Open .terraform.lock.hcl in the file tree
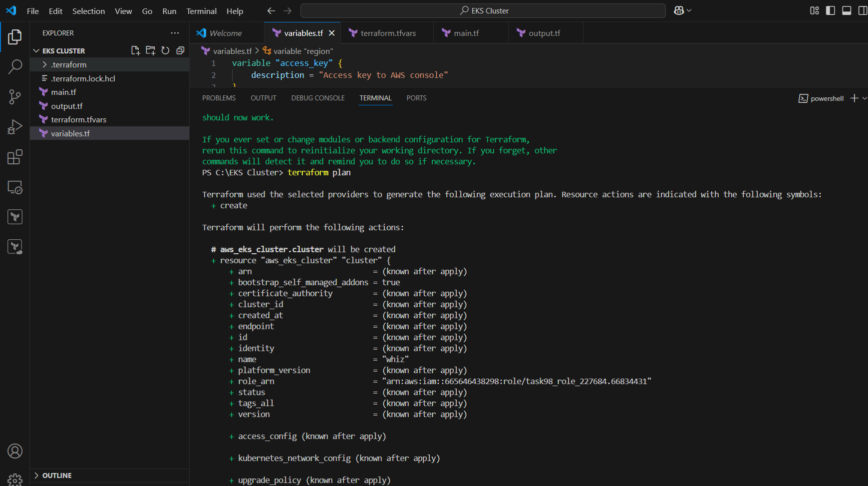 [109, 78]
